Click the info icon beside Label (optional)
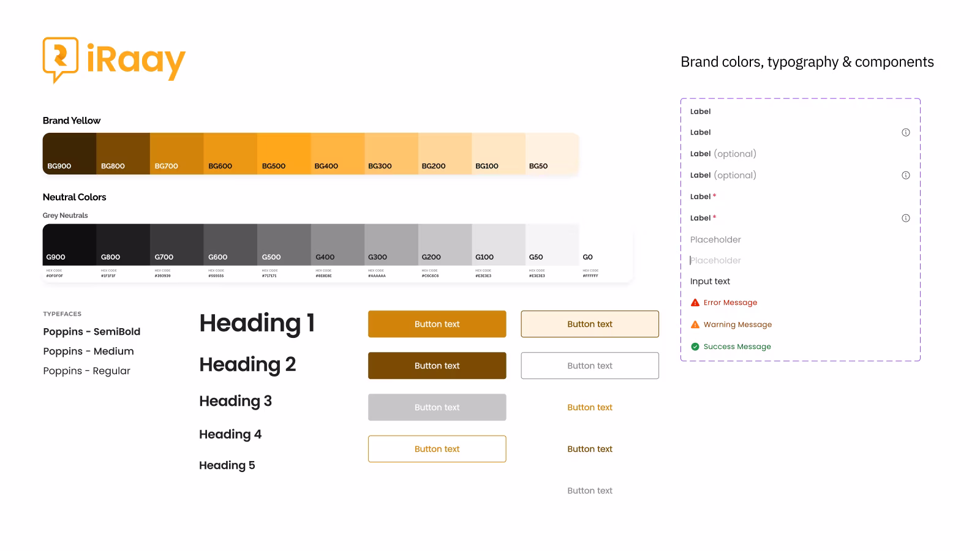The width and height of the screenshot is (980, 551). (906, 175)
